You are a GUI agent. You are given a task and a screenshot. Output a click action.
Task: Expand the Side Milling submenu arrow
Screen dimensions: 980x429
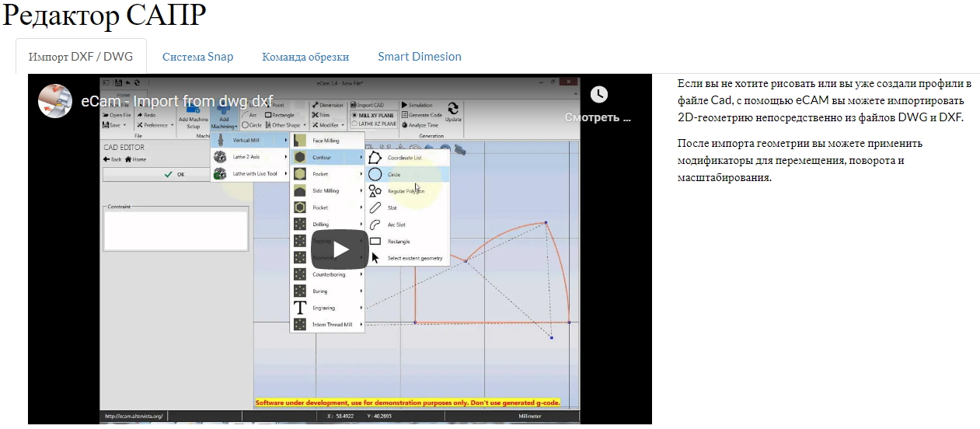pos(361,191)
